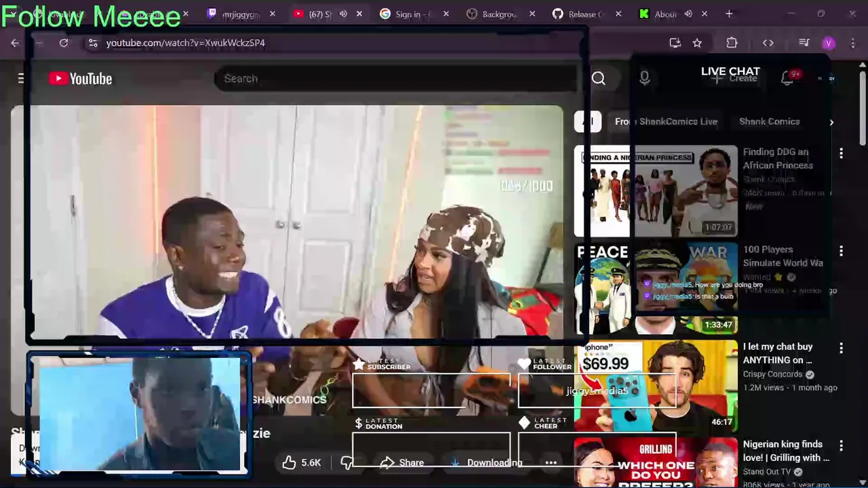
Task: Open the Extensions puzzle icon
Action: 732,43
